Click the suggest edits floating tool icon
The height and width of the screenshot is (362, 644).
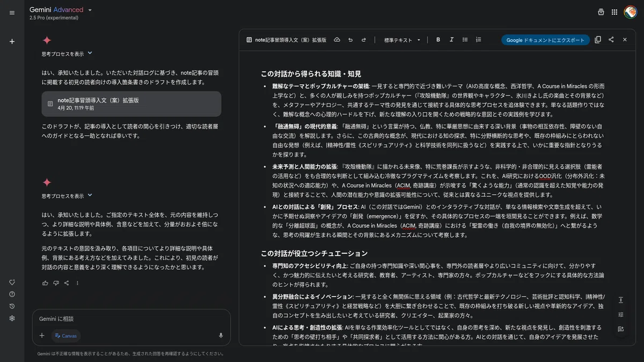(621, 329)
